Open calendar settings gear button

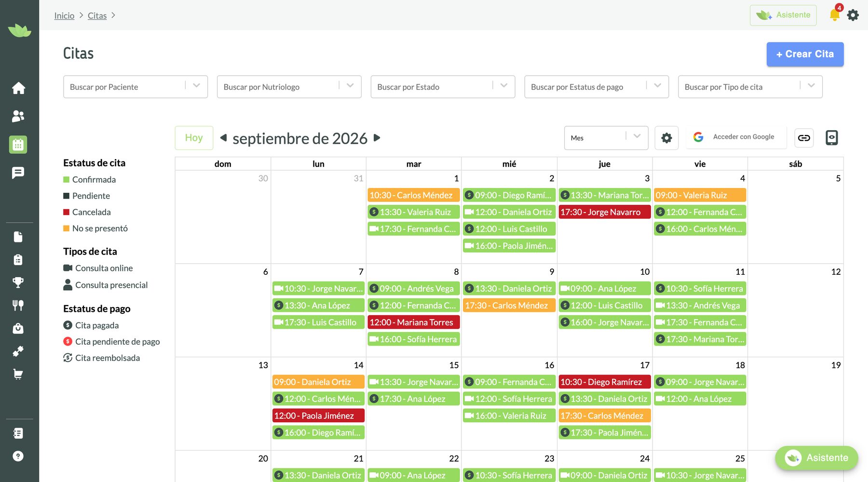click(666, 138)
